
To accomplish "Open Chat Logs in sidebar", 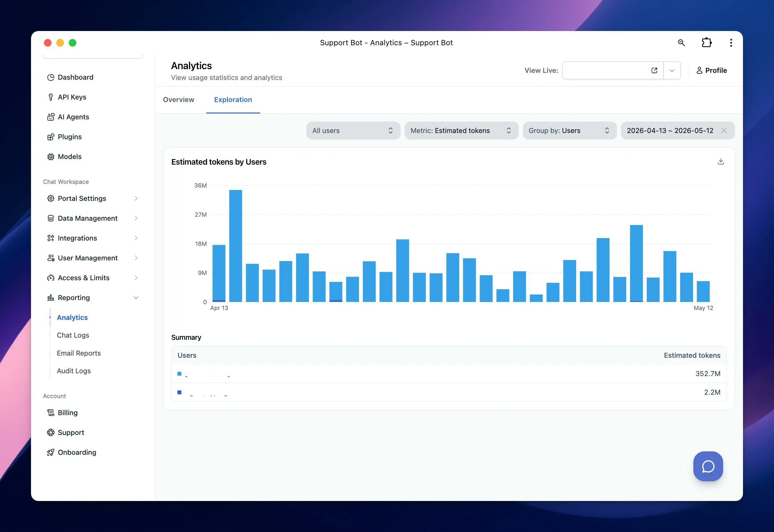I will [x=73, y=335].
